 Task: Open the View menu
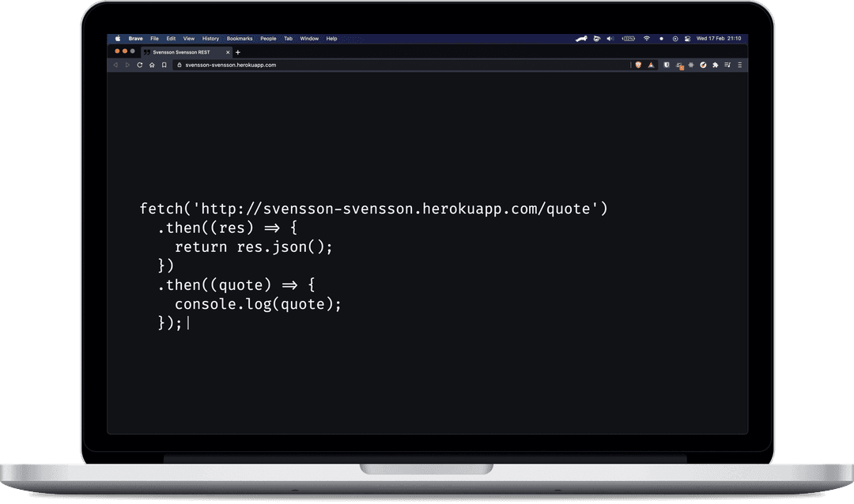click(189, 39)
